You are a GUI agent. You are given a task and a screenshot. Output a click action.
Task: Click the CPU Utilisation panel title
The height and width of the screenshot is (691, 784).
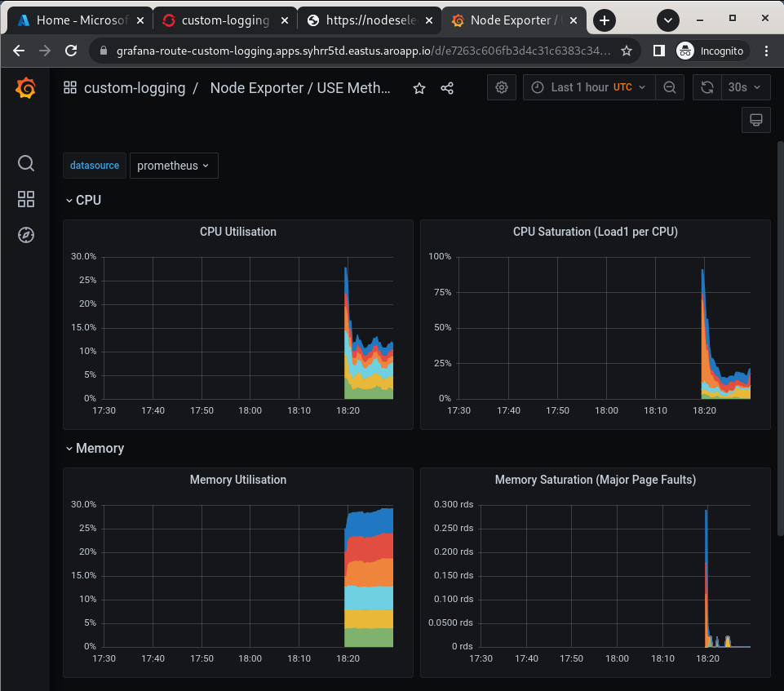pos(237,232)
